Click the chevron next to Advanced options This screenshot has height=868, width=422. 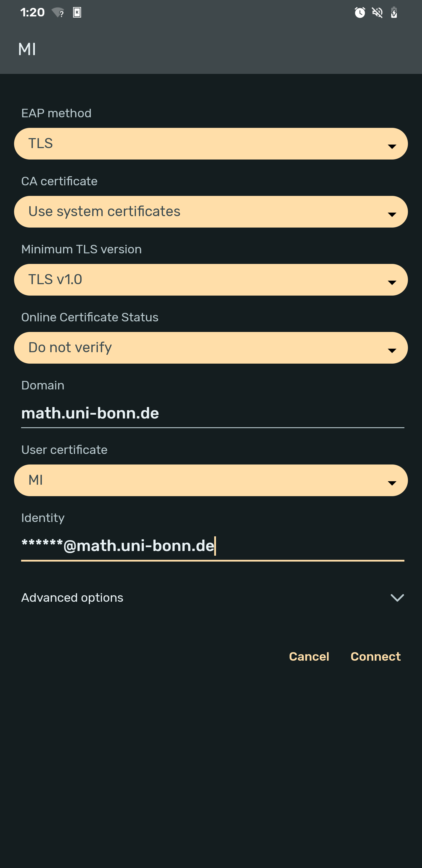[397, 598]
